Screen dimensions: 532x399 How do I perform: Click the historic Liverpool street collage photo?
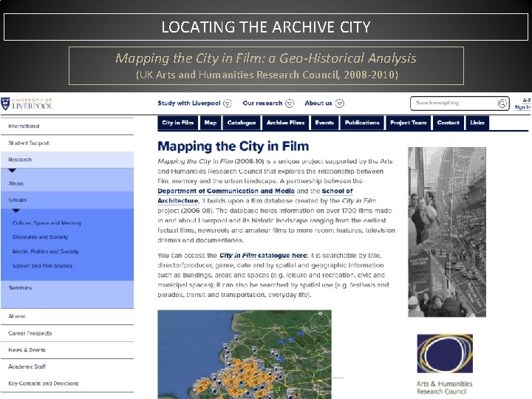click(x=447, y=232)
